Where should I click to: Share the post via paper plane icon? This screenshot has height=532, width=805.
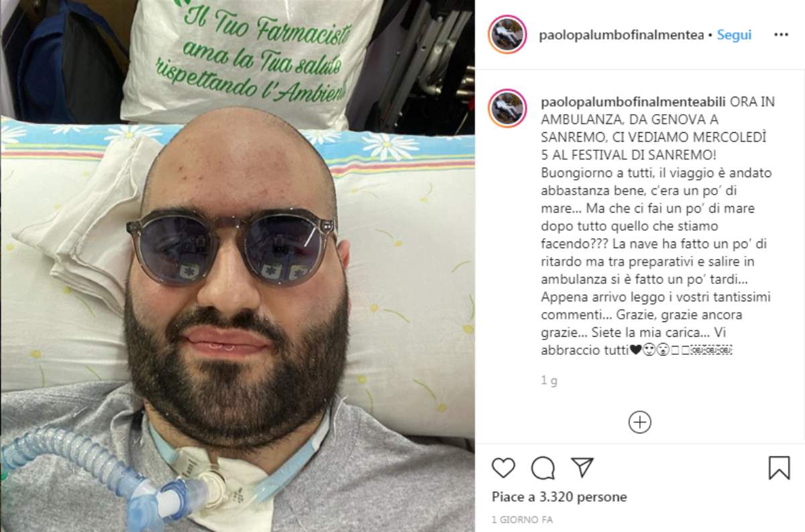pyautogui.click(x=582, y=467)
